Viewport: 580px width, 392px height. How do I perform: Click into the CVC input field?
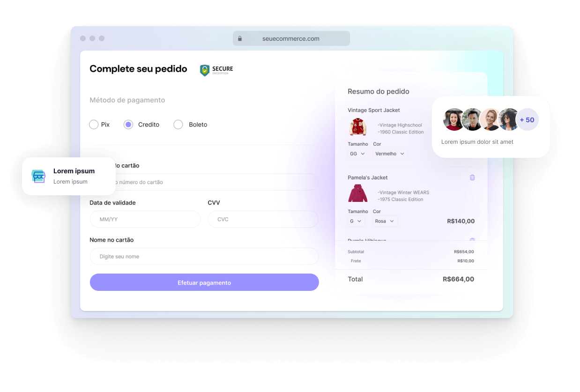pos(263,219)
